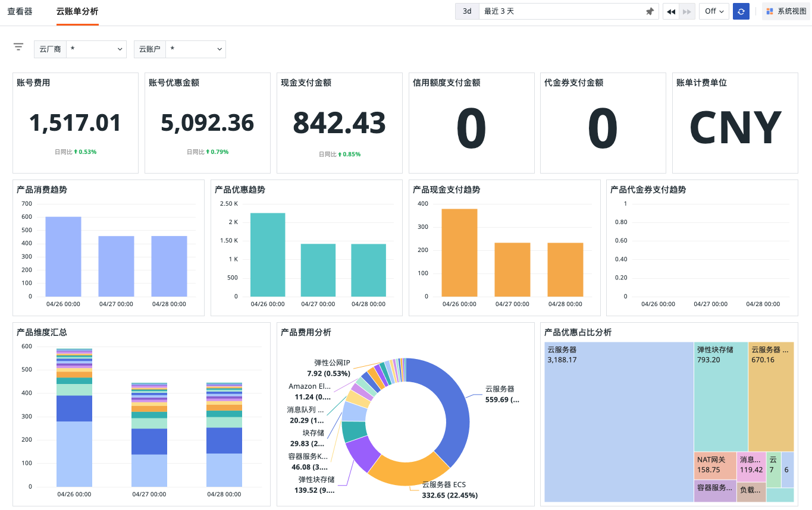812x510 pixels.
Task: Click the 弹性公网IP 7.92 label
Action: 329,368
